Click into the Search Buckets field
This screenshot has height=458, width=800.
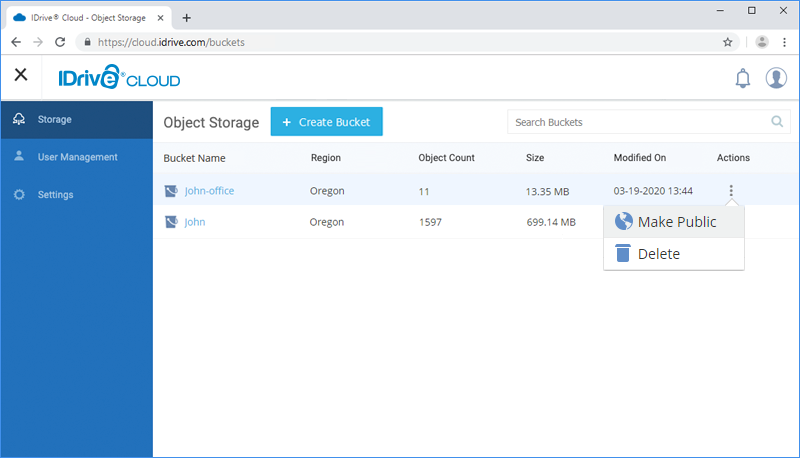[x=637, y=122]
